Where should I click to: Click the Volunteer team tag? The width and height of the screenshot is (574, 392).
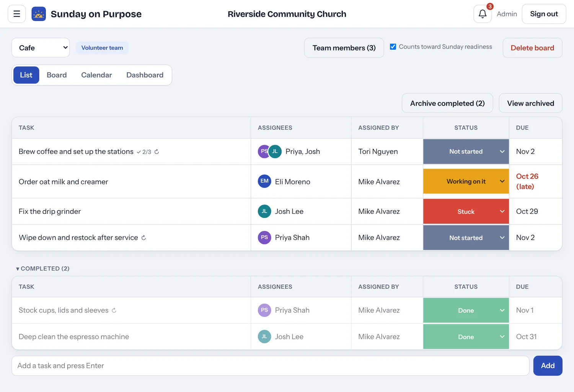point(102,48)
